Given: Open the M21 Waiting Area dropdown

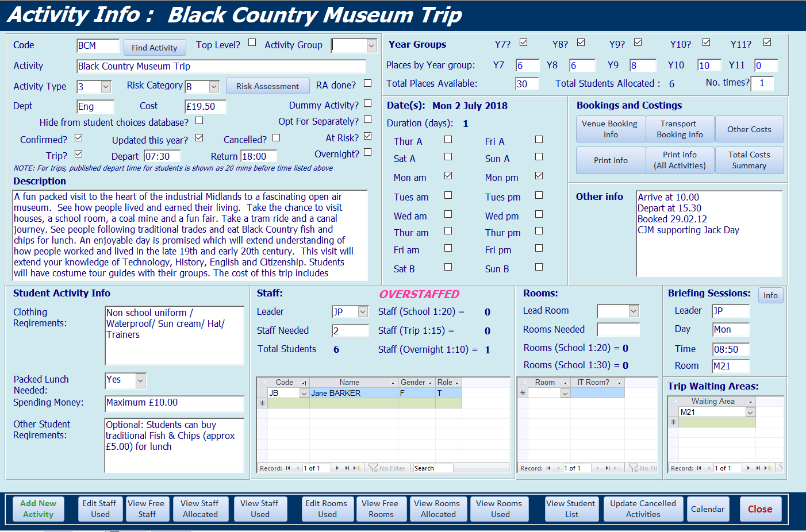Looking at the screenshot, I should point(750,412).
